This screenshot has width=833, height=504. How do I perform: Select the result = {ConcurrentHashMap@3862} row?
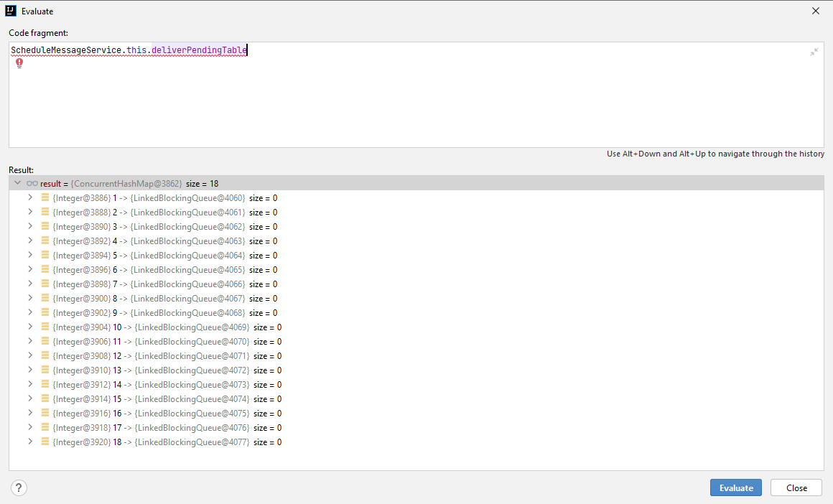pyautogui.click(x=416, y=183)
